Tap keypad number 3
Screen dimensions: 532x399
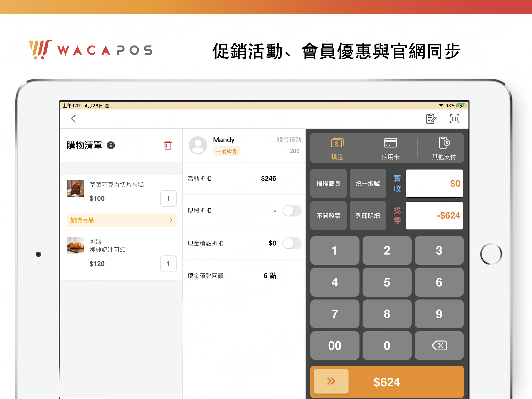[x=439, y=250]
